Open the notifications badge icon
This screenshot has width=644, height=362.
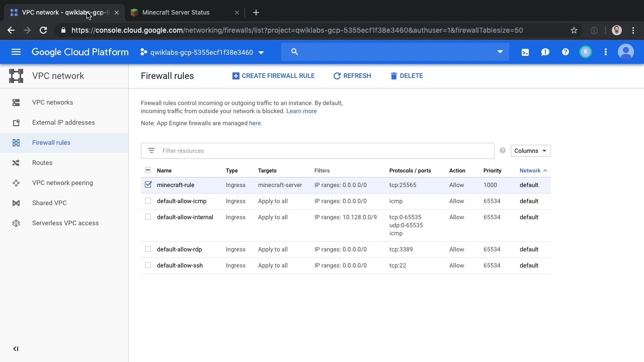[x=586, y=52]
